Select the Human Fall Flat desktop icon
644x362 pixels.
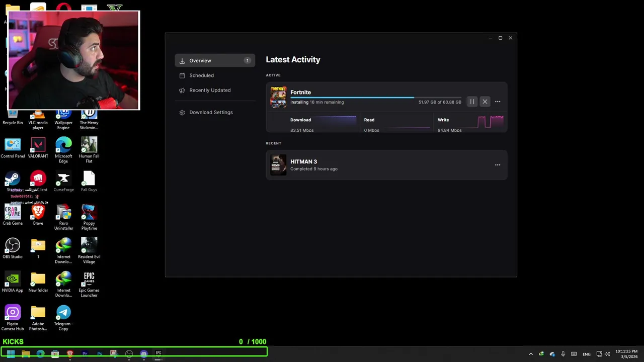89,150
